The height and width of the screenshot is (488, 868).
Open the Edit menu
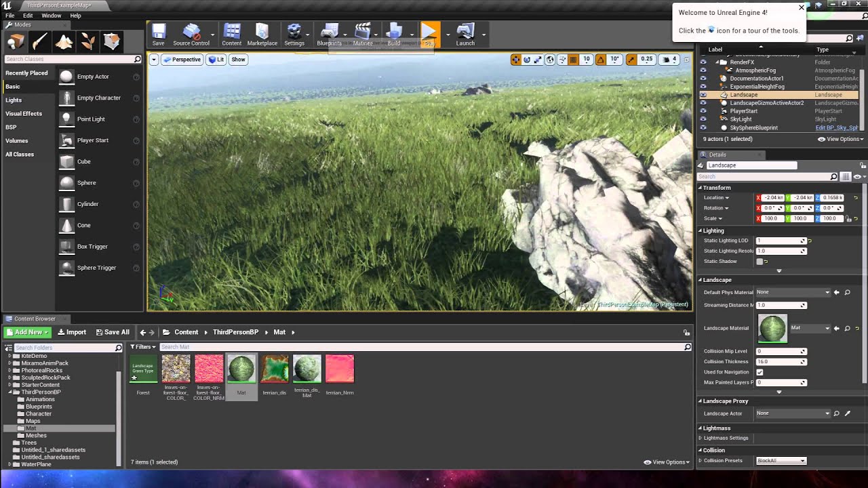tap(28, 16)
